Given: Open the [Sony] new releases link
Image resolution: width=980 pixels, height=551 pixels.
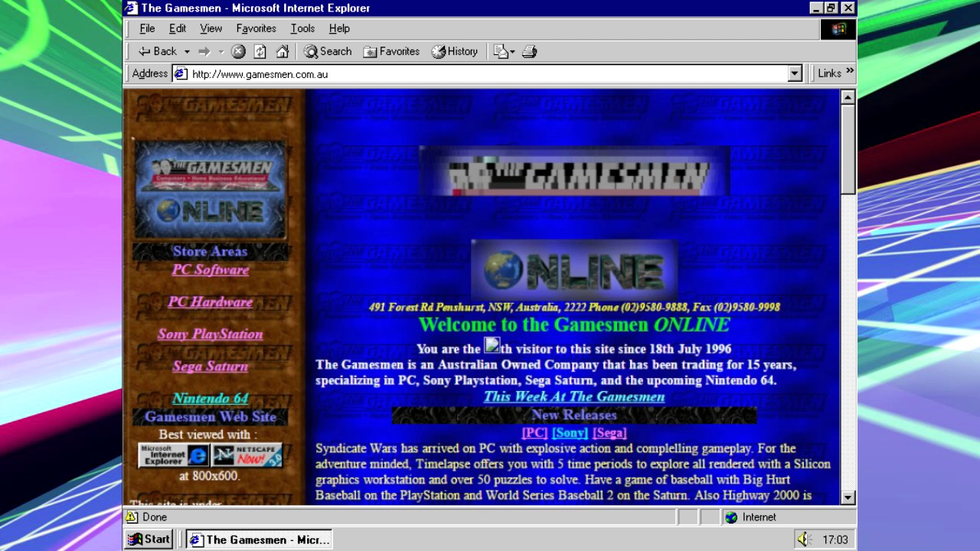Looking at the screenshot, I should click(570, 432).
